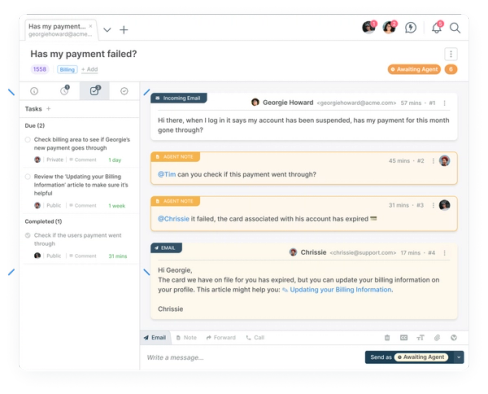Image resolution: width=488 pixels, height=394 pixels.
Task: Mark 'Review the Updating your Billing' task done
Action: pos(28,177)
